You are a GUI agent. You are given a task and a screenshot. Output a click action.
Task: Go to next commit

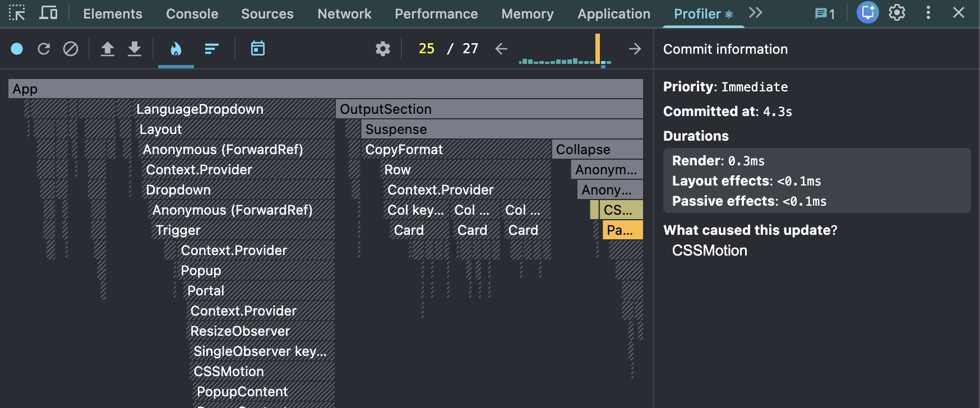(x=635, y=49)
